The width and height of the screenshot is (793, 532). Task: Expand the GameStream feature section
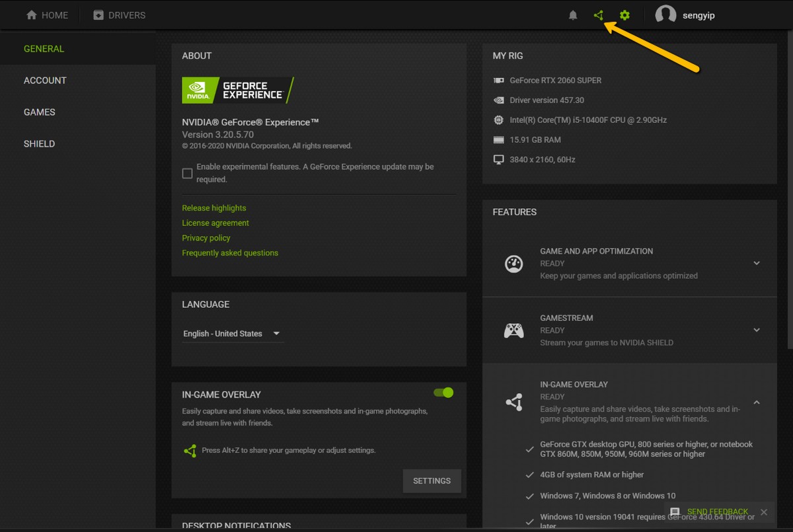pos(757,330)
